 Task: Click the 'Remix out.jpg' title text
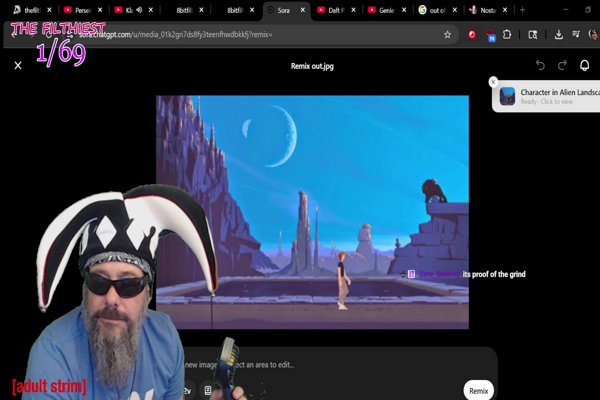(x=312, y=66)
